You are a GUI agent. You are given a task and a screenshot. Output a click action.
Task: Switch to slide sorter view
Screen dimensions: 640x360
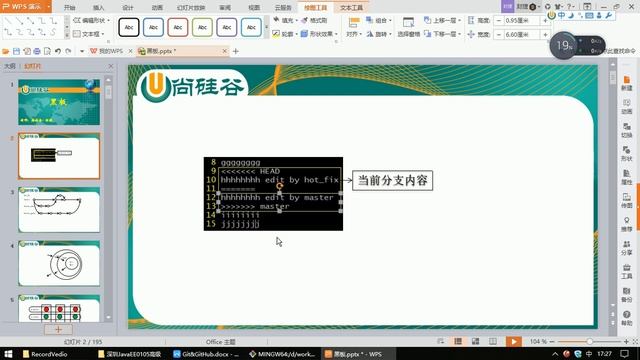click(476, 341)
